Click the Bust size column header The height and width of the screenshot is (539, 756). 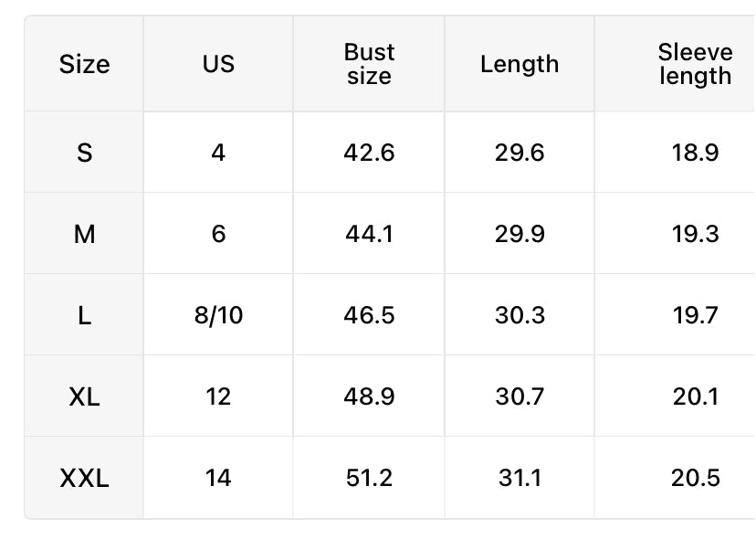[x=369, y=64]
